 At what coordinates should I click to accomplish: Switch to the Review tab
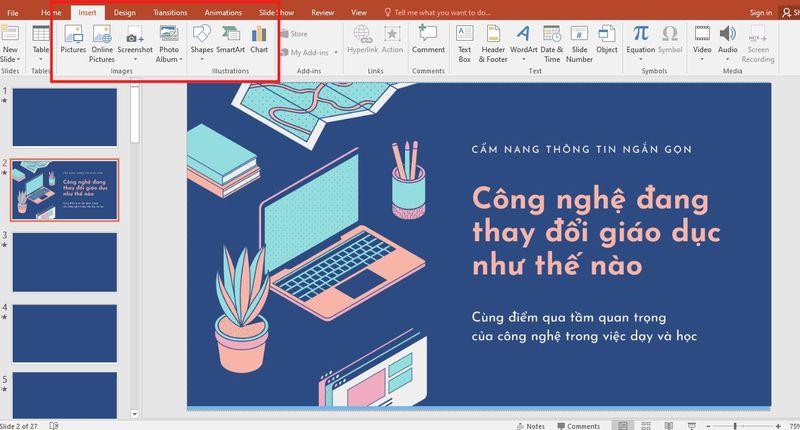point(322,13)
